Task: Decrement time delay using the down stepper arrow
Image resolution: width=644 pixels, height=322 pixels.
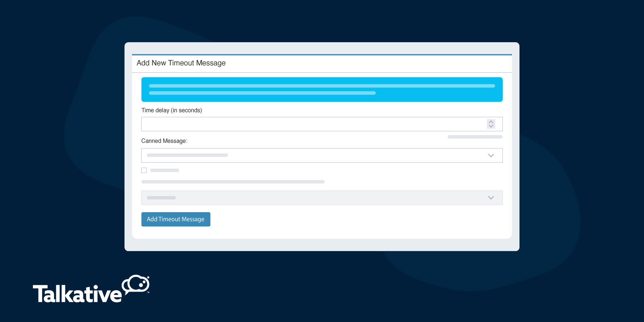Action: (x=491, y=126)
